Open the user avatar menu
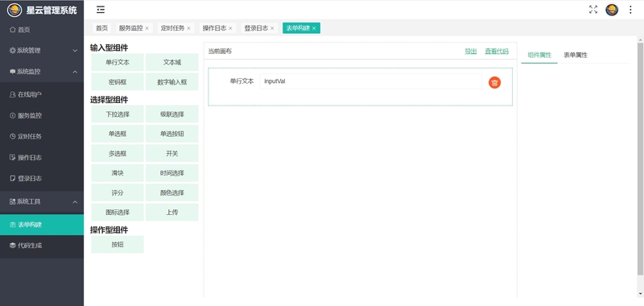This screenshot has width=644, height=306. click(x=612, y=10)
